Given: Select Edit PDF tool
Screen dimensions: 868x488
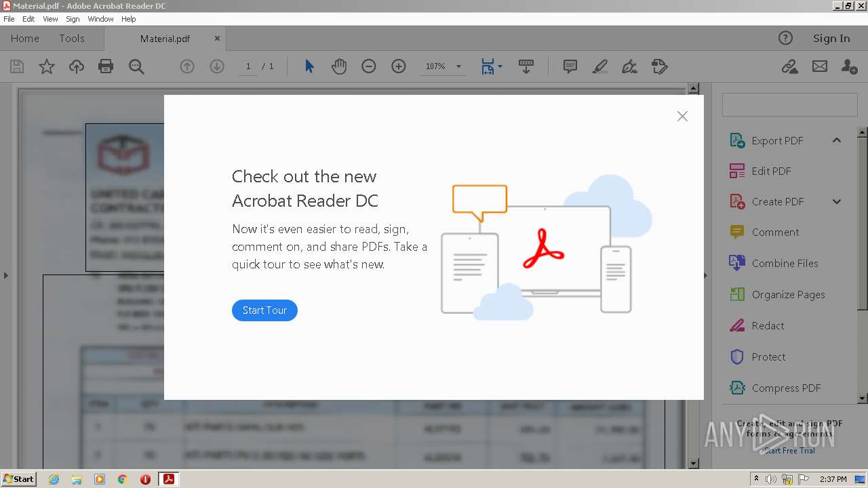Looking at the screenshot, I should pos(771,171).
